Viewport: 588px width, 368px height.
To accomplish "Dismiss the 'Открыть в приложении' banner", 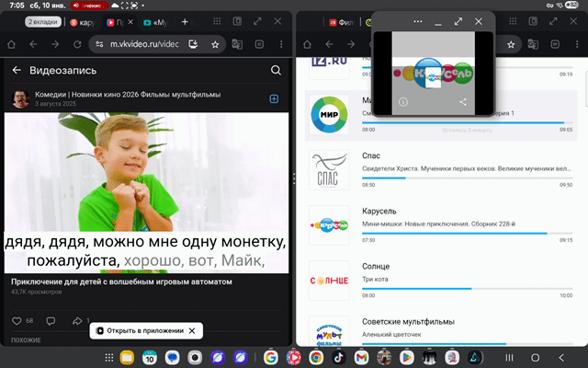I will [194, 330].
